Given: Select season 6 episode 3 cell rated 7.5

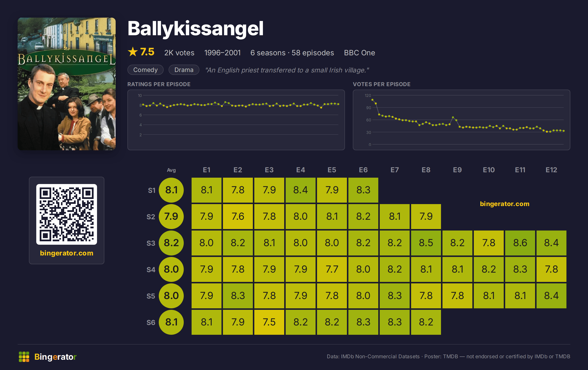Looking at the screenshot, I should [x=269, y=322].
